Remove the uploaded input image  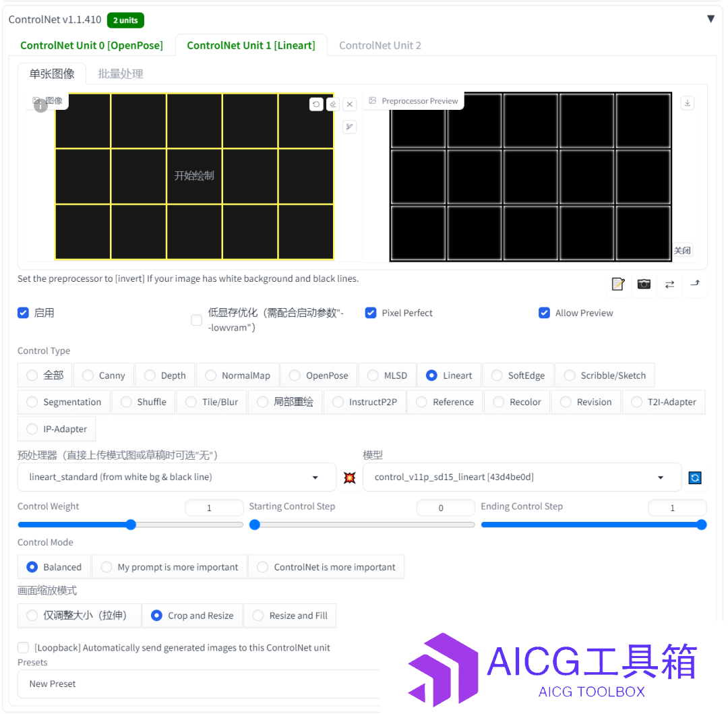pos(350,104)
